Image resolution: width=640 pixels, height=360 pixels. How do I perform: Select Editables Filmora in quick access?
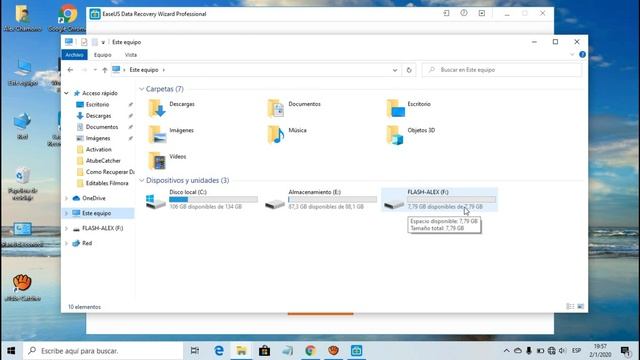(107, 183)
